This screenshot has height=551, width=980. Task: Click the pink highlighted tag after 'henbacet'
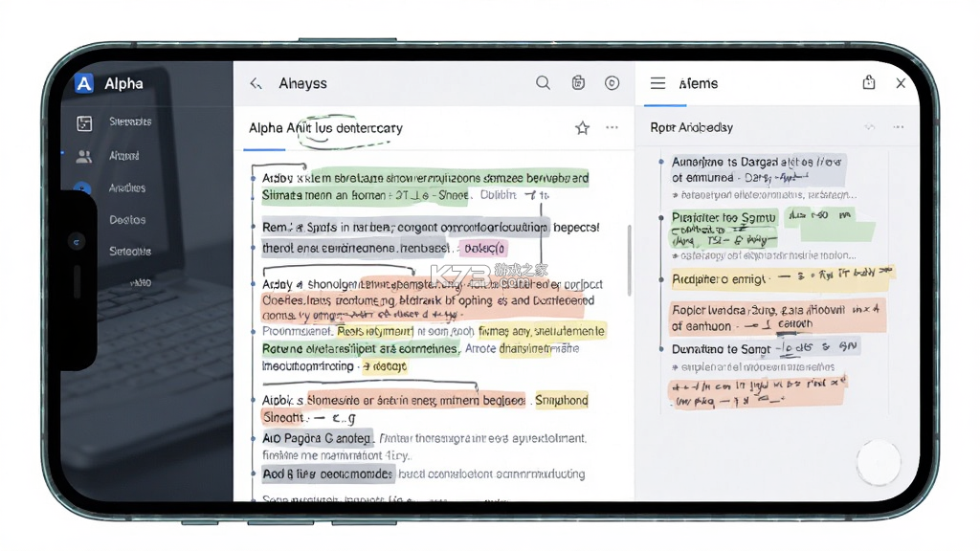coord(483,248)
